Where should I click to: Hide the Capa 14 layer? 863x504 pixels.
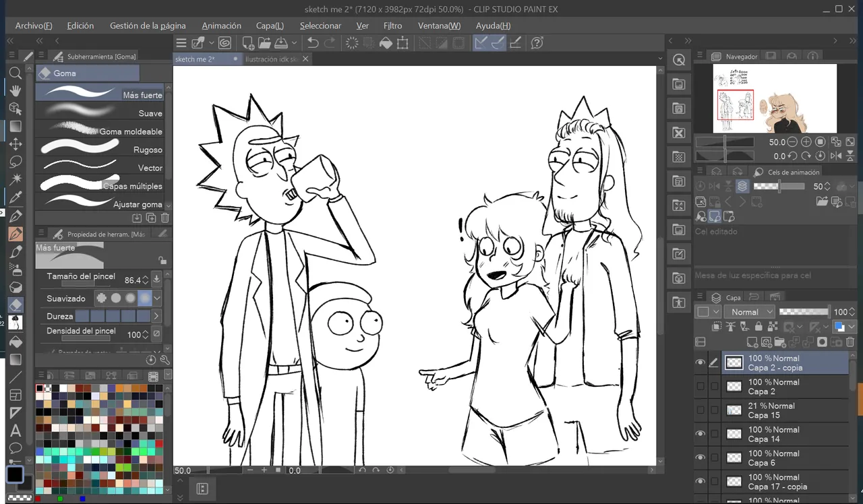(x=701, y=434)
